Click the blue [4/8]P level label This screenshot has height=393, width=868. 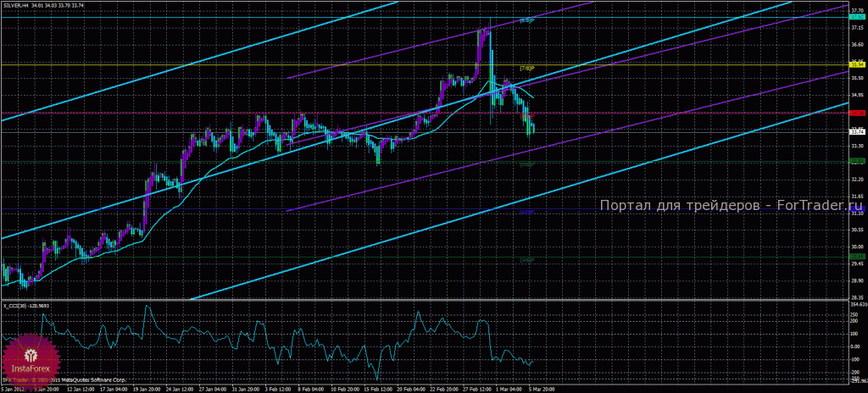tap(526, 213)
